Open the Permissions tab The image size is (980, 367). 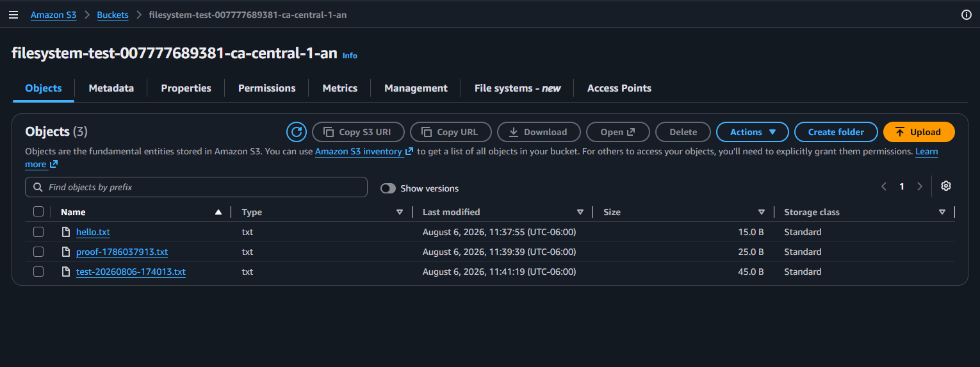(x=267, y=88)
